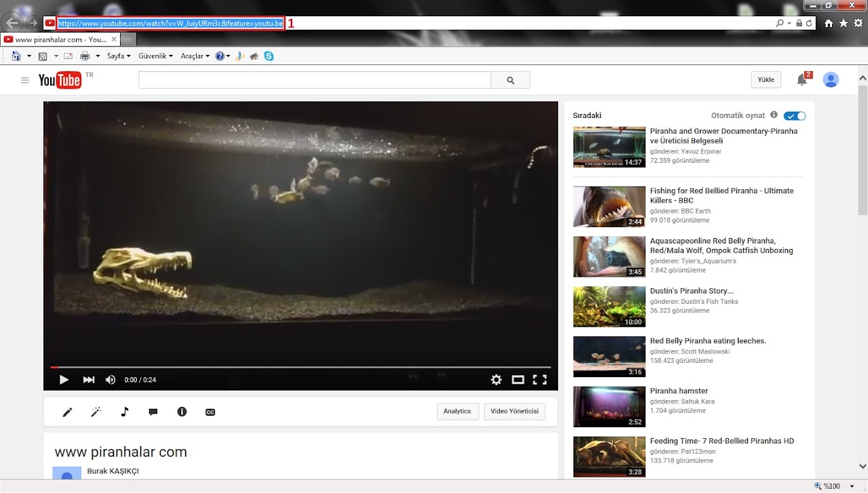The width and height of the screenshot is (868, 493).
Task: Click the info cards circle icon
Action: 182,412
